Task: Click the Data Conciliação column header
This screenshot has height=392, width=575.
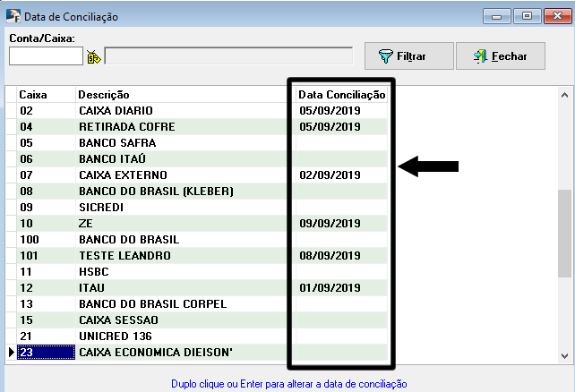Action: (x=341, y=94)
